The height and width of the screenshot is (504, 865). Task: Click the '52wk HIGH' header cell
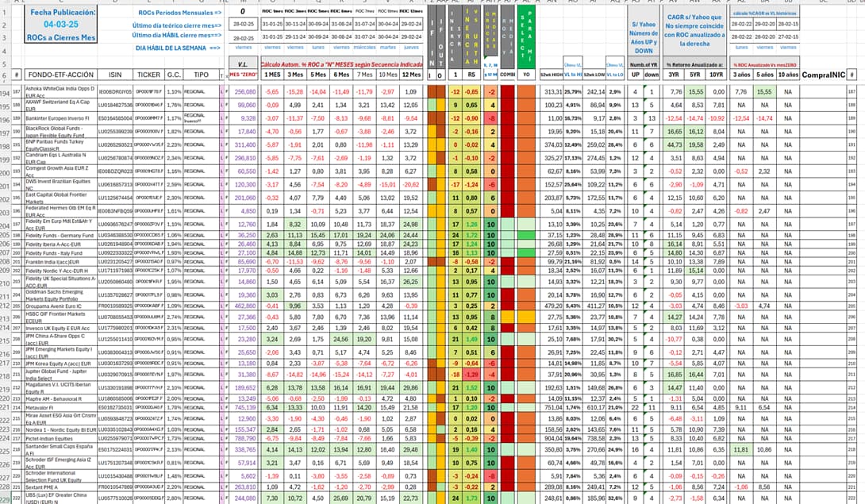[x=551, y=75]
